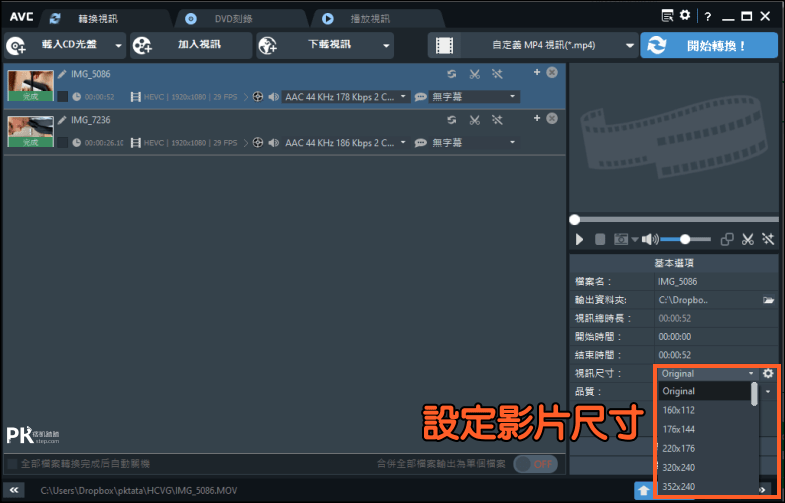This screenshot has width=785, height=503.
Task: Tick the checkbox for IMG_7236
Action: tap(63, 143)
